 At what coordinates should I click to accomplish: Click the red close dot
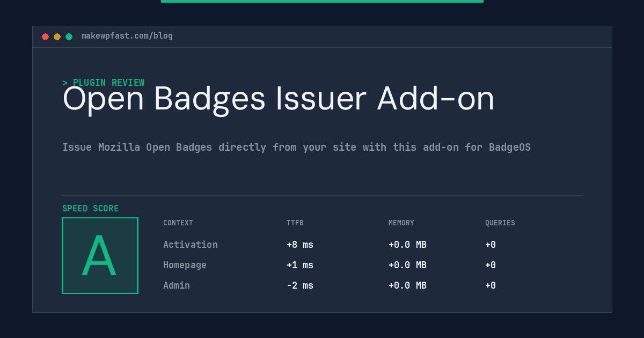pos(45,36)
